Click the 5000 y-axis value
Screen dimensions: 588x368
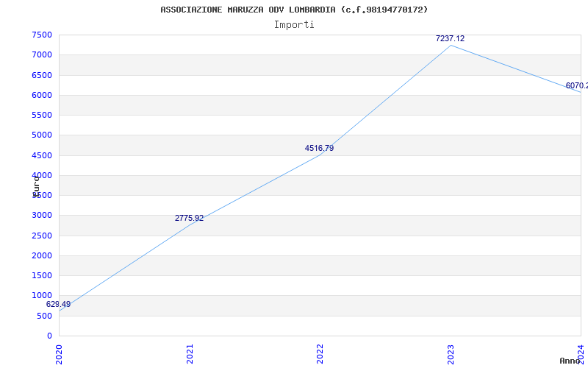[42, 135]
